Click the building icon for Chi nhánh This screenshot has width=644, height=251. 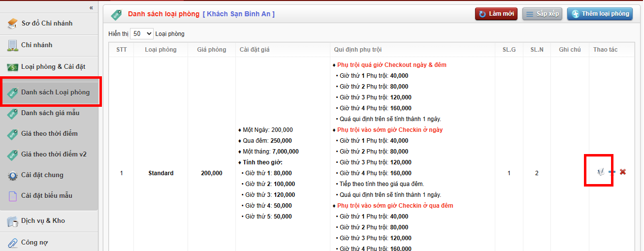tap(13, 45)
